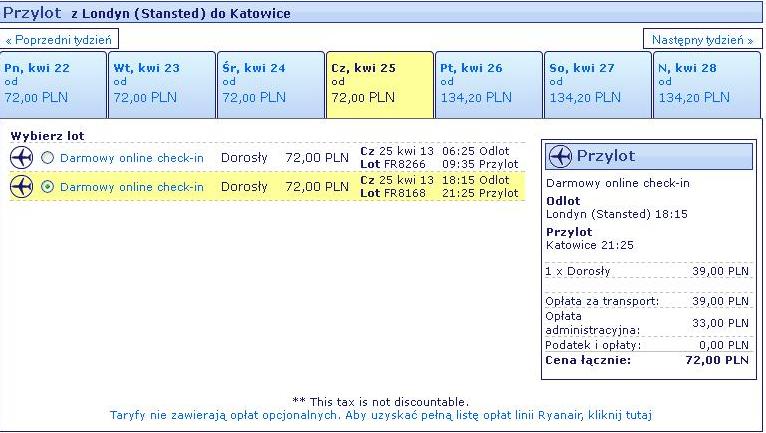Switch to the Pn, kwi 22 date tab
The width and height of the screenshot is (766, 433).
tap(53, 85)
